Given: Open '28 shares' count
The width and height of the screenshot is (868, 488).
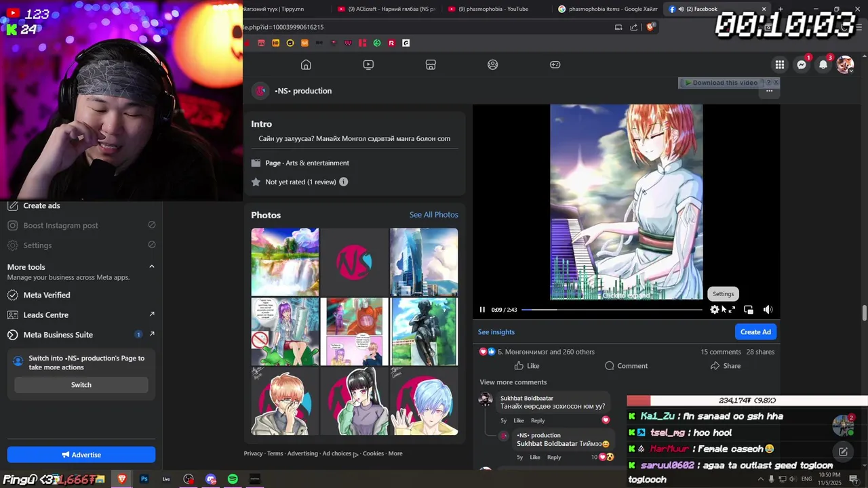Looking at the screenshot, I should [x=760, y=352].
